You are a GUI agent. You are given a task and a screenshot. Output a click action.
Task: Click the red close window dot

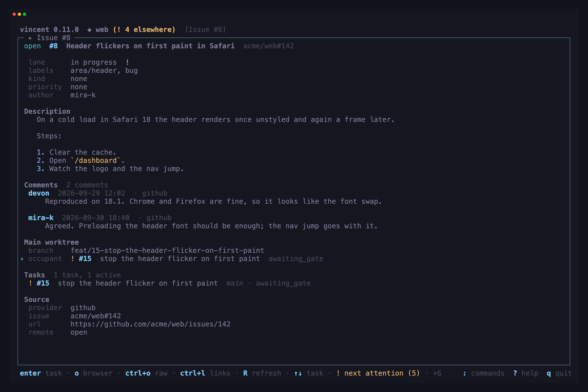tap(14, 14)
